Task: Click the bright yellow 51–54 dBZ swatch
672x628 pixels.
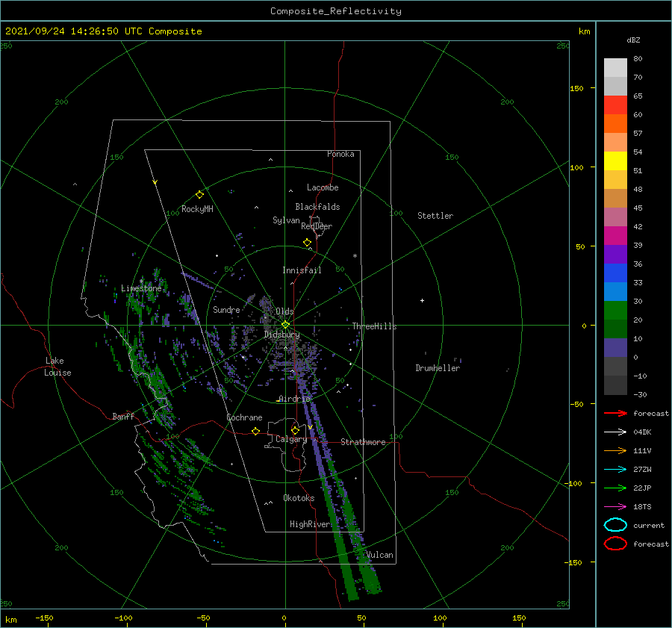Action: click(x=615, y=161)
